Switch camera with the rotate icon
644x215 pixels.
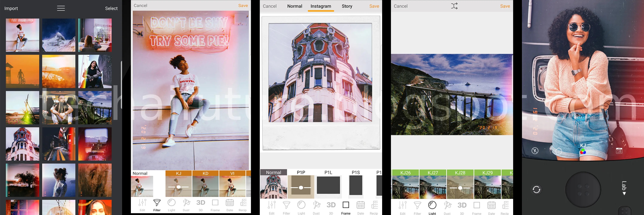[x=536, y=189]
